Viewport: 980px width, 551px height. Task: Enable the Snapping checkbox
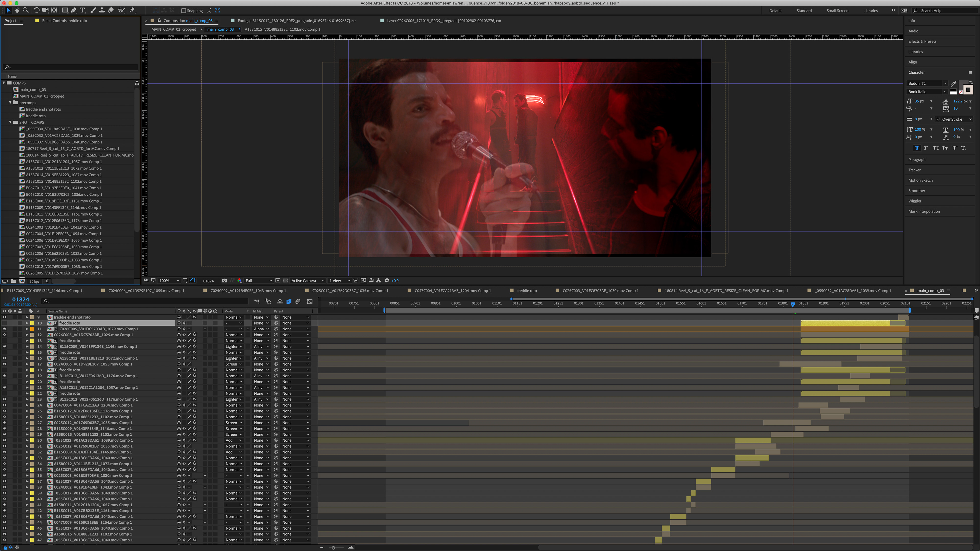(x=184, y=11)
